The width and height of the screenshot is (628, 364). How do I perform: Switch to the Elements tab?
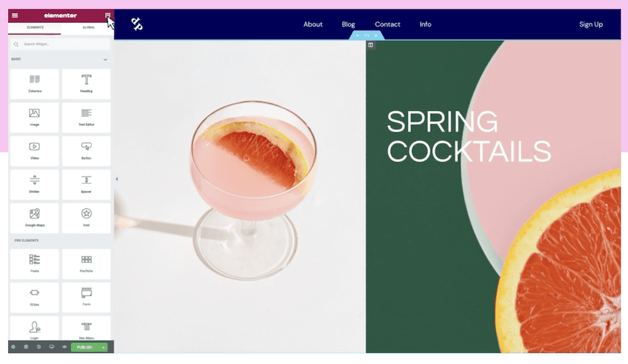pyautogui.click(x=35, y=27)
